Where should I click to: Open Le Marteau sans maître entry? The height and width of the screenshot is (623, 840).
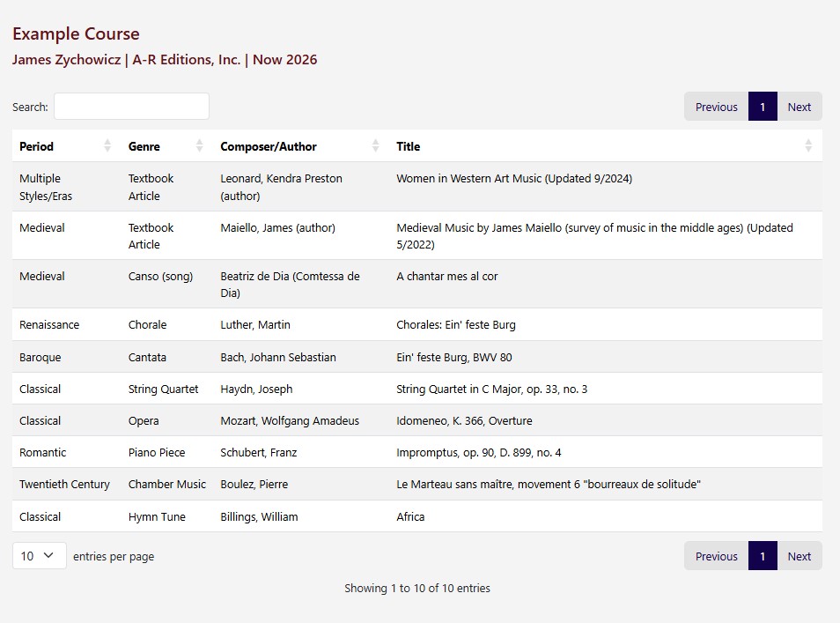click(x=548, y=485)
